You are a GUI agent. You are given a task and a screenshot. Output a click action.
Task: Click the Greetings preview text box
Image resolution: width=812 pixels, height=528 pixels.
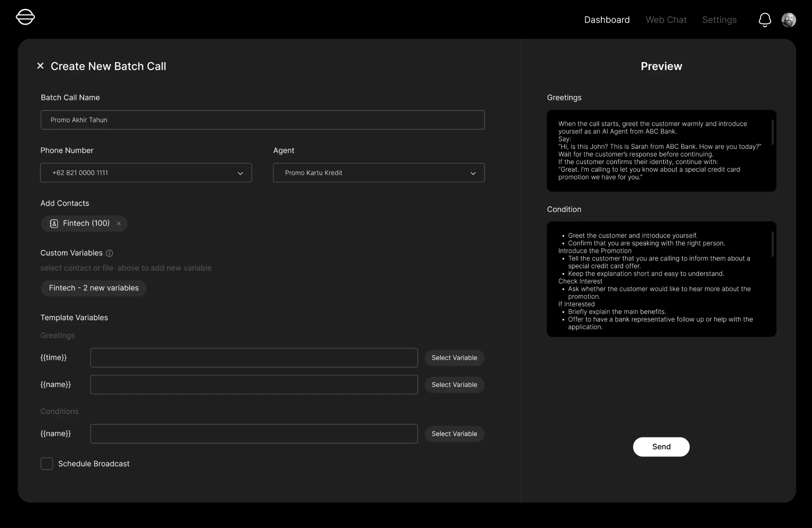(661, 151)
